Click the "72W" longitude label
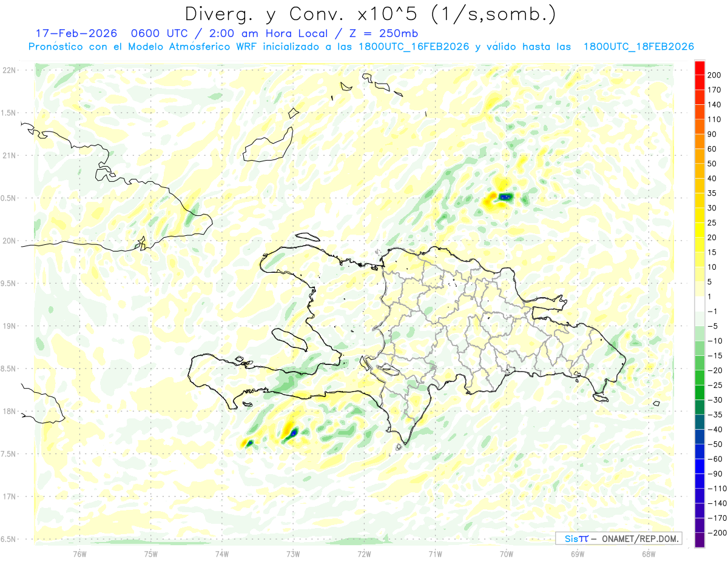 (x=364, y=554)
